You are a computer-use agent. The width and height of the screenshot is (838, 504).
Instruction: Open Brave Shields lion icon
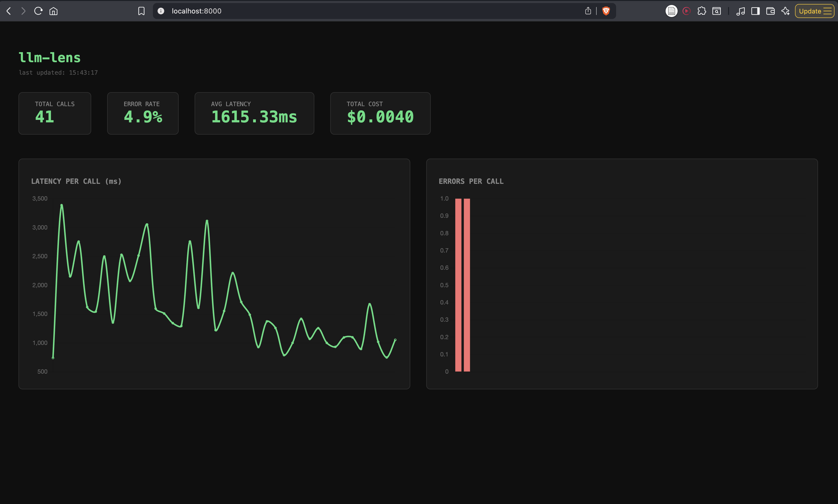coord(606,11)
